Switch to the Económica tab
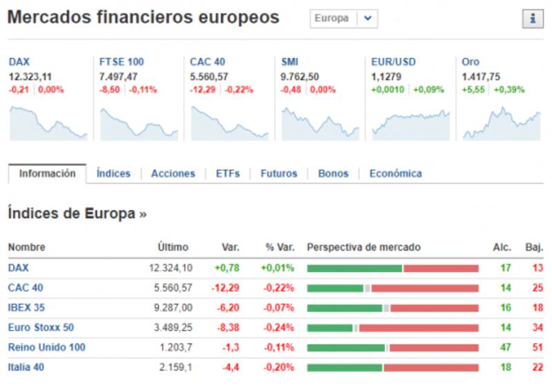 click(x=395, y=174)
